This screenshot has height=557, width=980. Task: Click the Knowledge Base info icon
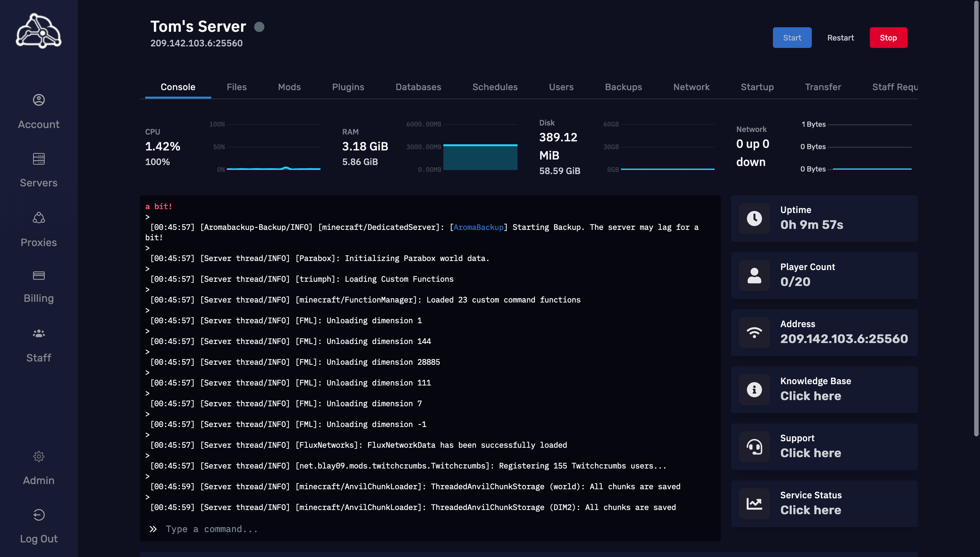pos(754,389)
